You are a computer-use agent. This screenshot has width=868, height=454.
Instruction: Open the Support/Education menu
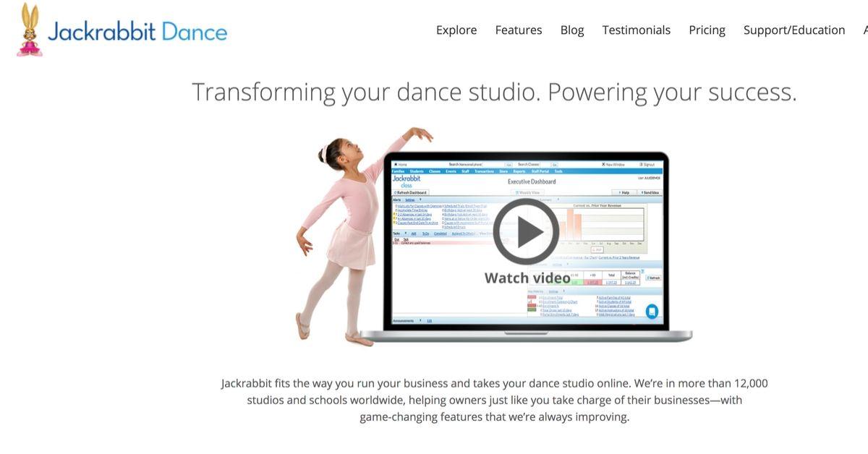(x=794, y=30)
